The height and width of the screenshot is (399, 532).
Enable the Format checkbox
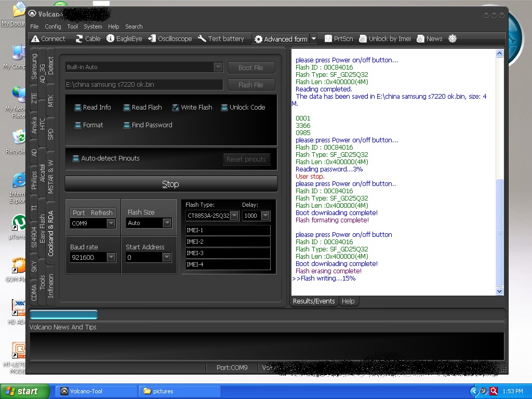pyautogui.click(x=78, y=125)
